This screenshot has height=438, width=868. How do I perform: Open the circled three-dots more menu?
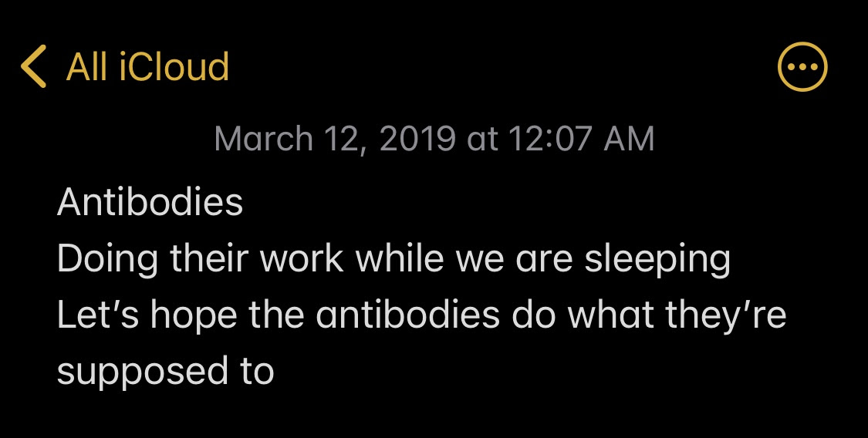pos(802,66)
